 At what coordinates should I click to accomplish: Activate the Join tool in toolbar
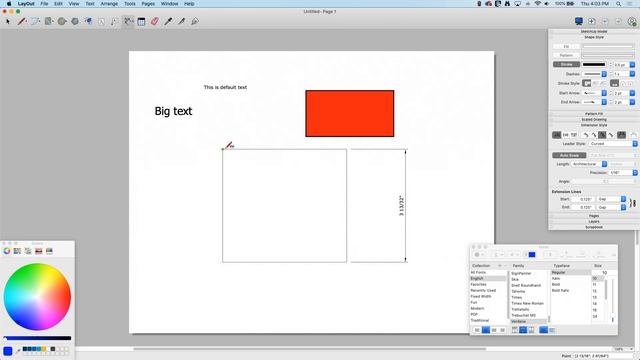point(195,22)
